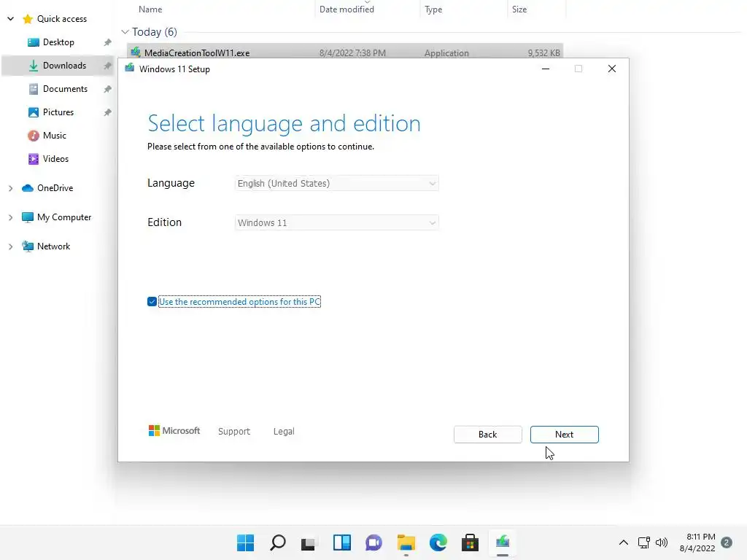Open File Explorer from taskbar
Viewport: 747px width, 560px height.
pos(406,542)
